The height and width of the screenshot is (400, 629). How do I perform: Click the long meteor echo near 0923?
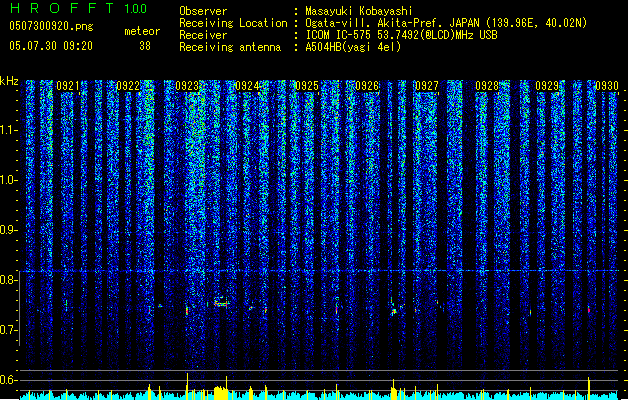[x=221, y=304]
